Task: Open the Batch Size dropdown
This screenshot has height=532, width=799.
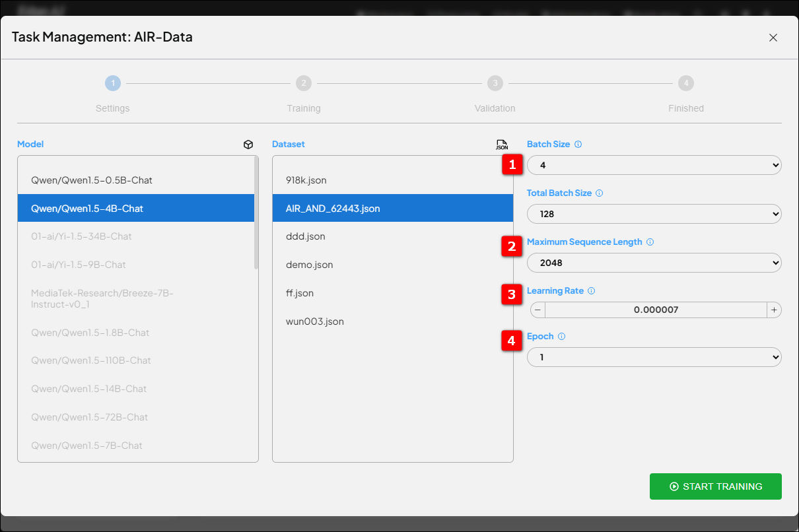Action: pyautogui.click(x=654, y=165)
